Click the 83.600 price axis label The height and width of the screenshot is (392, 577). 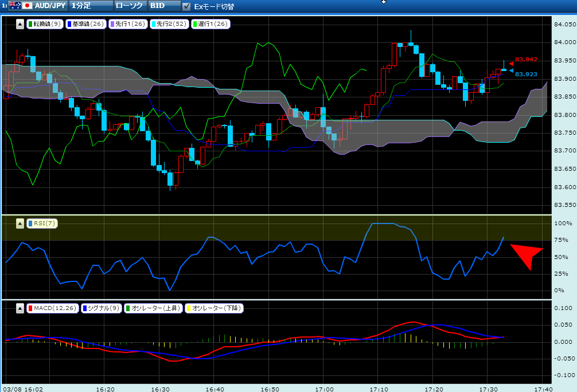click(x=564, y=187)
